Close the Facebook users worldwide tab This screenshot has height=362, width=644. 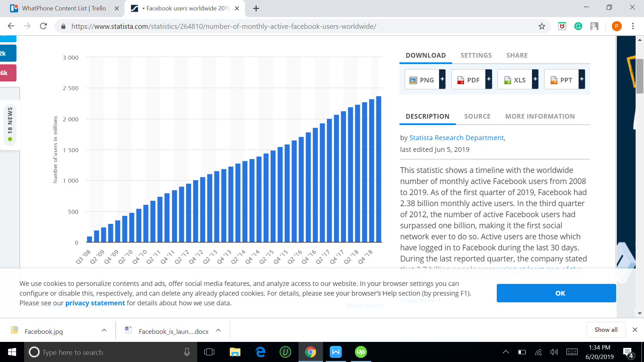[x=237, y=8]
